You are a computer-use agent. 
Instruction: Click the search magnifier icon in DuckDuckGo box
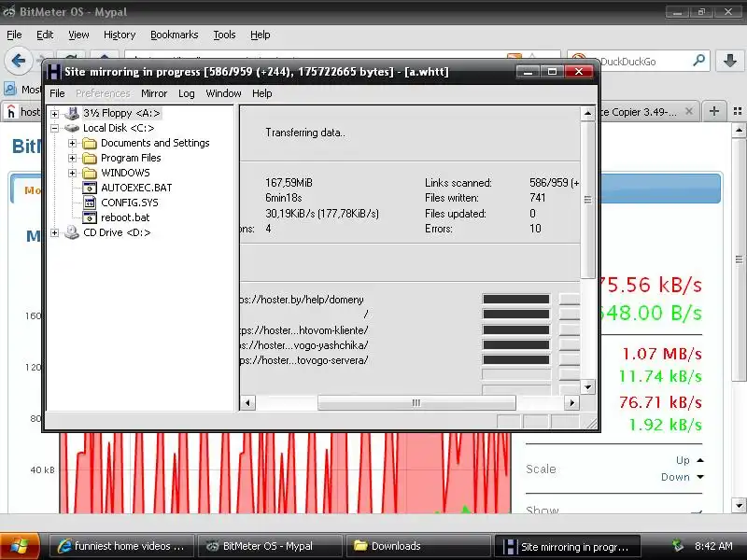(698, 61)
